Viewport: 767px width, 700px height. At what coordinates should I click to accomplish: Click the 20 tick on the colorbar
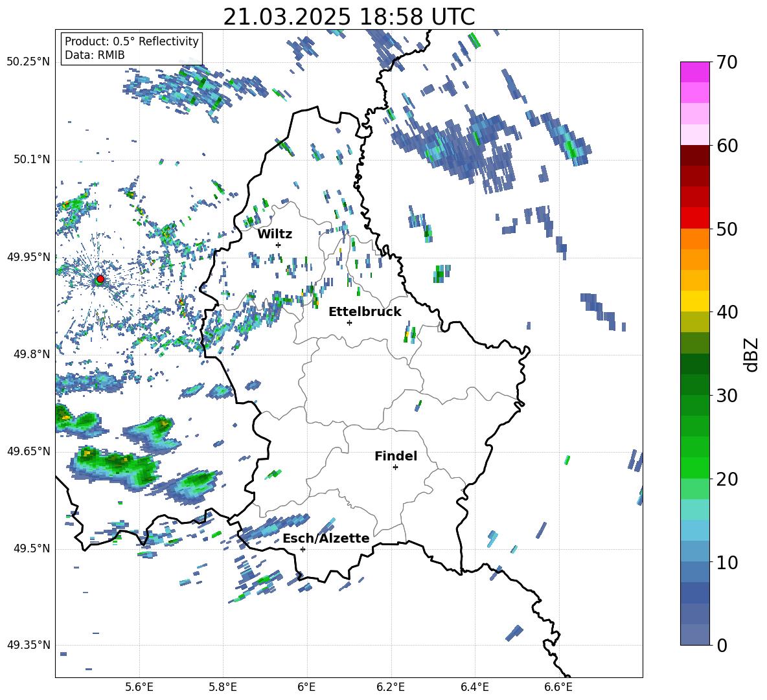[x=727, y=479]
